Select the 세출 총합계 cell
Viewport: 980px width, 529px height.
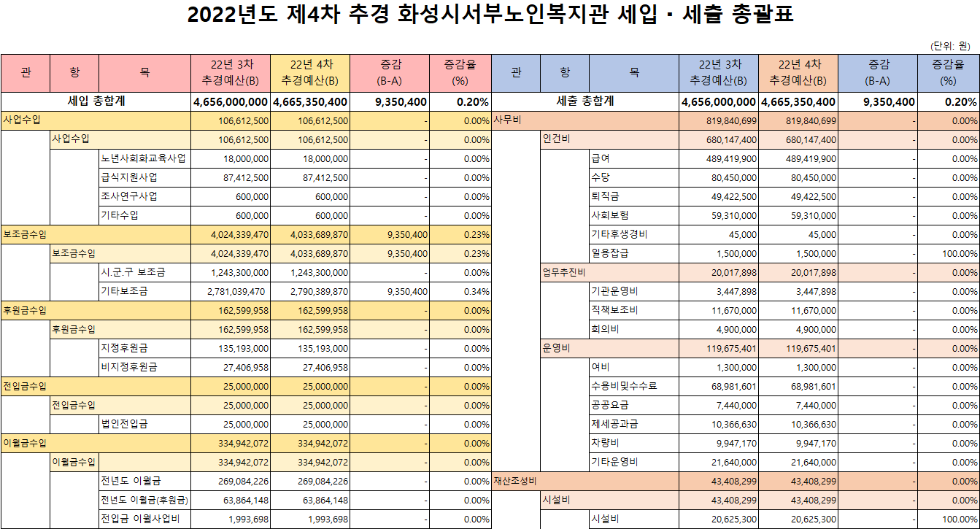tap(585, 101)
